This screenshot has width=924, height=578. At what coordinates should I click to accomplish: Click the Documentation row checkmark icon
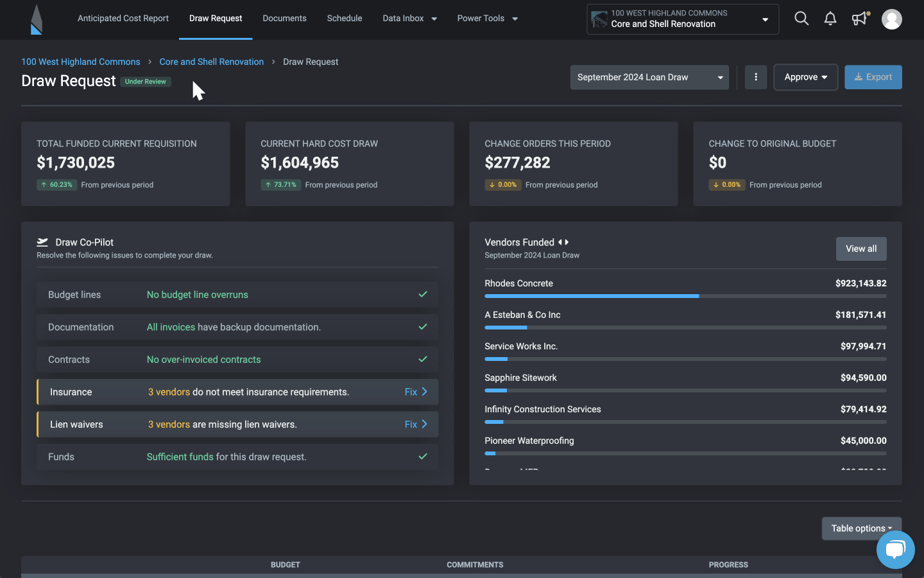pyautogui.click(x=423, y=327)
